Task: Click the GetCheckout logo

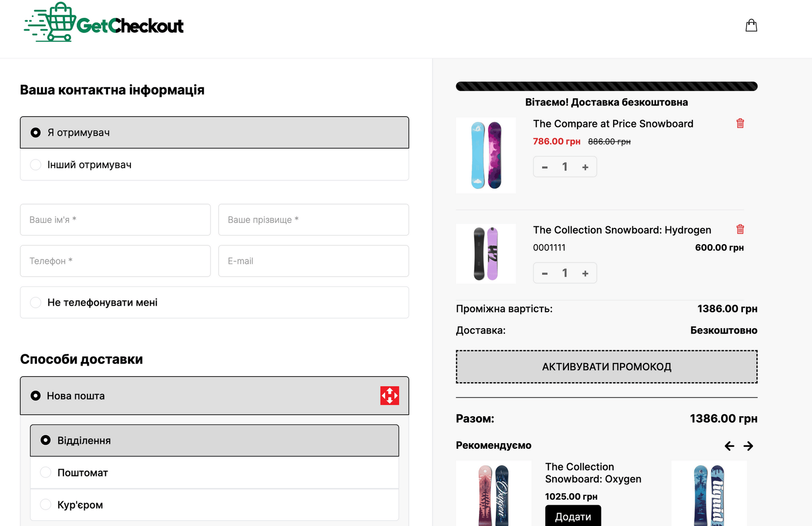Action: click(104, 23)
